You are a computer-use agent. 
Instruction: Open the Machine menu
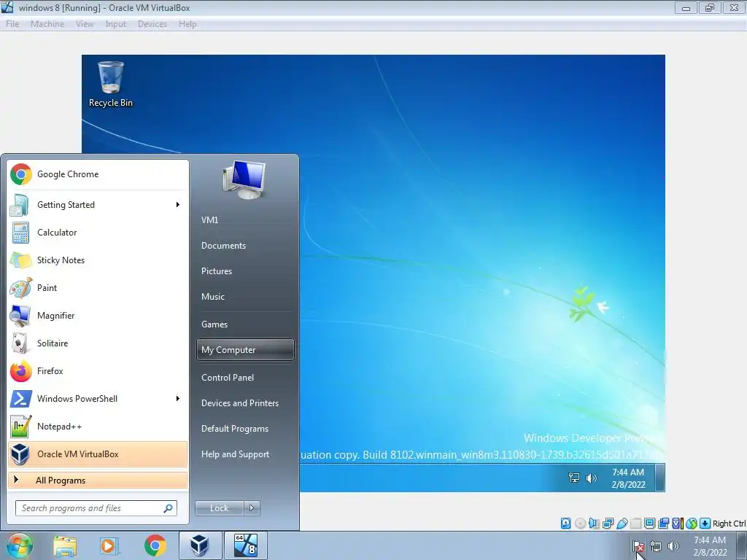pyautogui.click(x=47, y=24)
